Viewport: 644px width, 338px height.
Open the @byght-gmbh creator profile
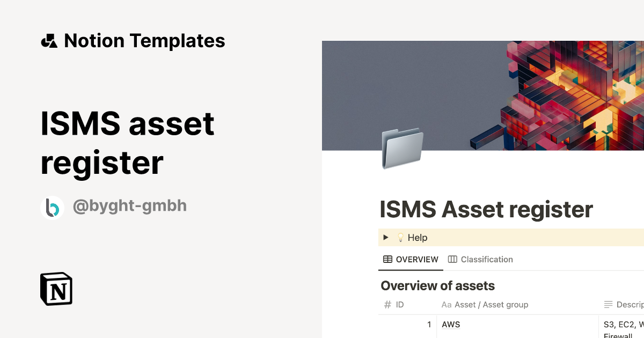pos(129,205)
